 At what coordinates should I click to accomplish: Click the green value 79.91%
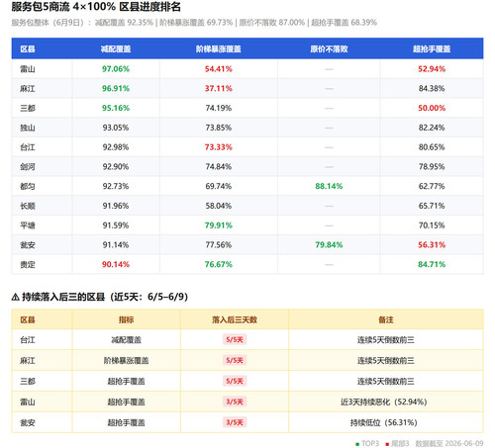click(219, 225)
